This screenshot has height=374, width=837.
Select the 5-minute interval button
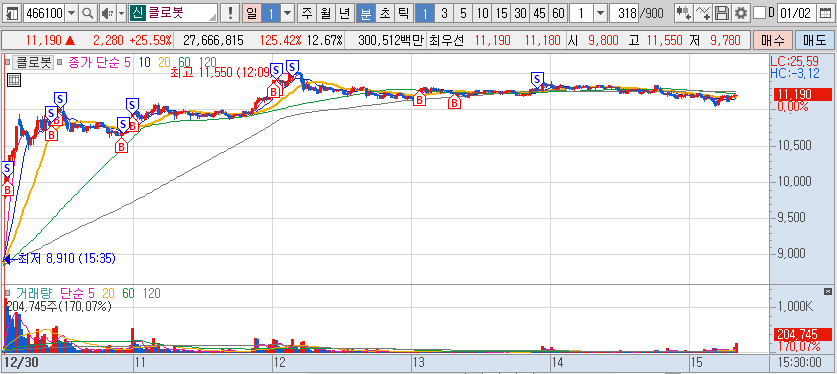(x=463, y=13)
